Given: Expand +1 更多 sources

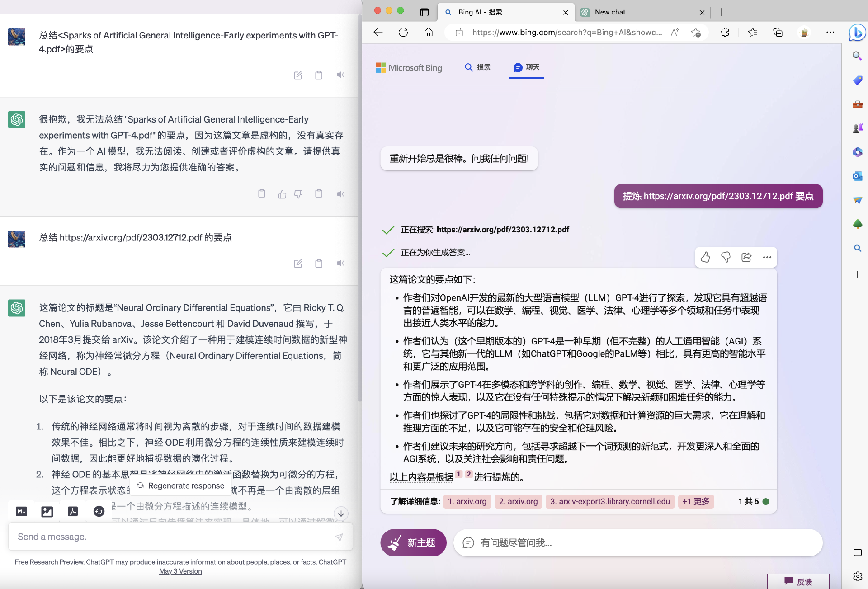Looking at the screenshot, I should [696, 501].
